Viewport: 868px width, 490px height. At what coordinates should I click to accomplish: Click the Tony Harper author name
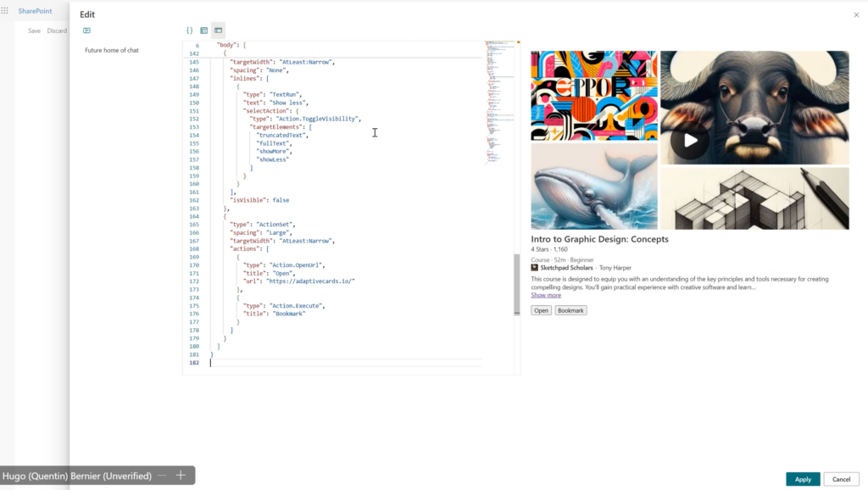point(615,268)
